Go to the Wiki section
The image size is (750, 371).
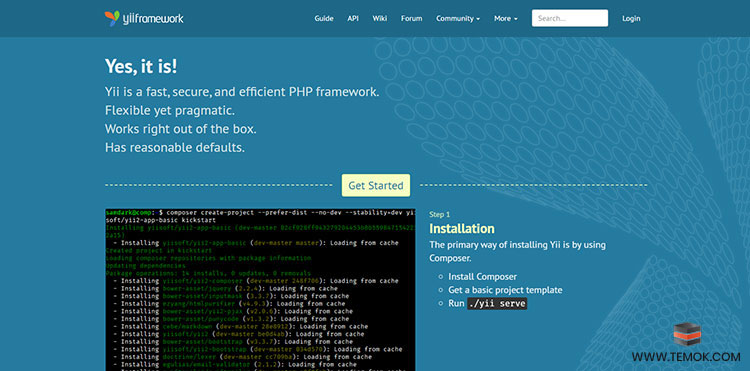pyautogui.click(x=380, y=19)
